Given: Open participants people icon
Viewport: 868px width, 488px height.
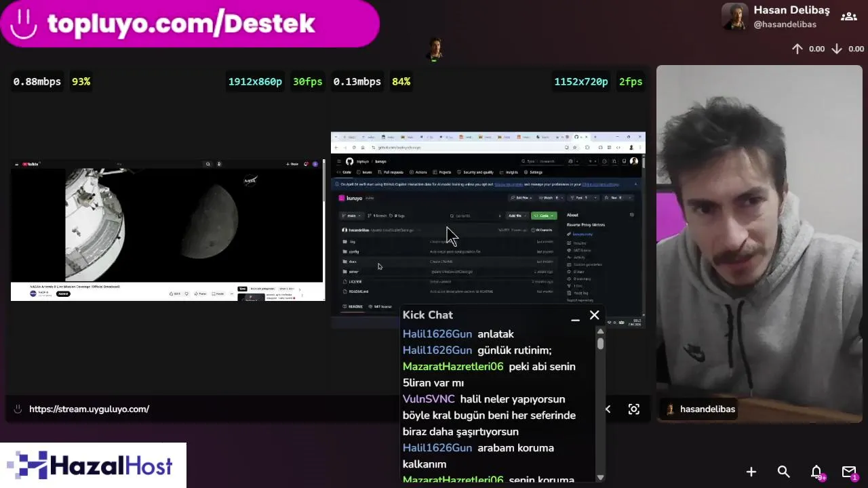Looking at the screenshot, I should coord(849,16).
